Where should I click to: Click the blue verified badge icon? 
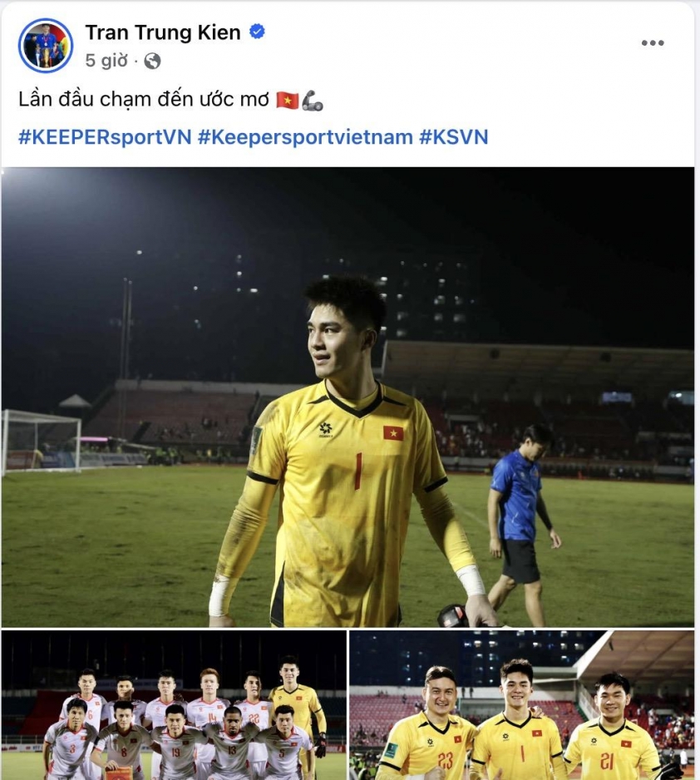tap(257, 32)
